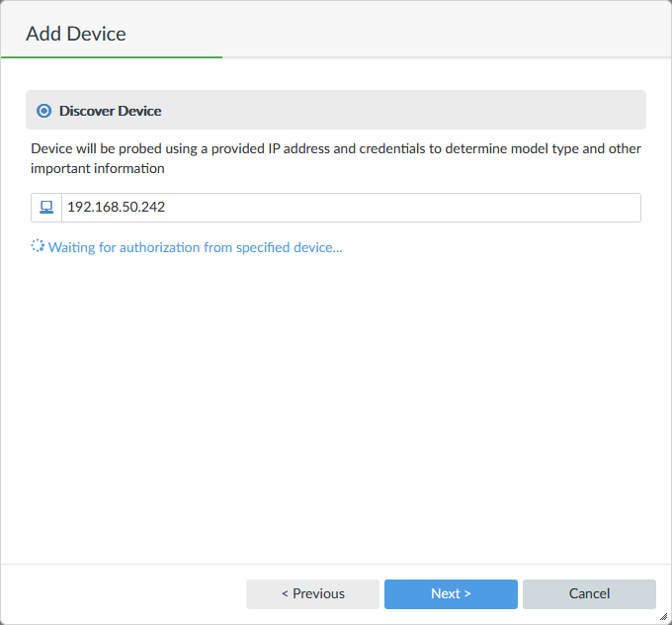Click empty header area right of the title
This screenshot has height=625, width=672.
click(x=445, y=30)
